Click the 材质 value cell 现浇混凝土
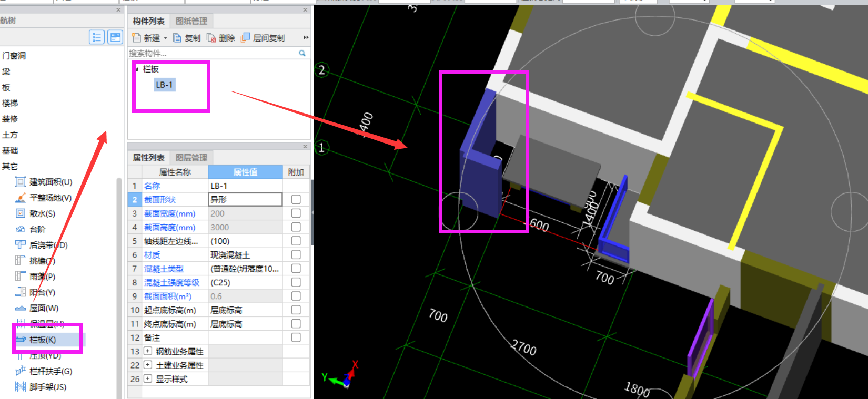868x399 pixels. click(245, 255)
